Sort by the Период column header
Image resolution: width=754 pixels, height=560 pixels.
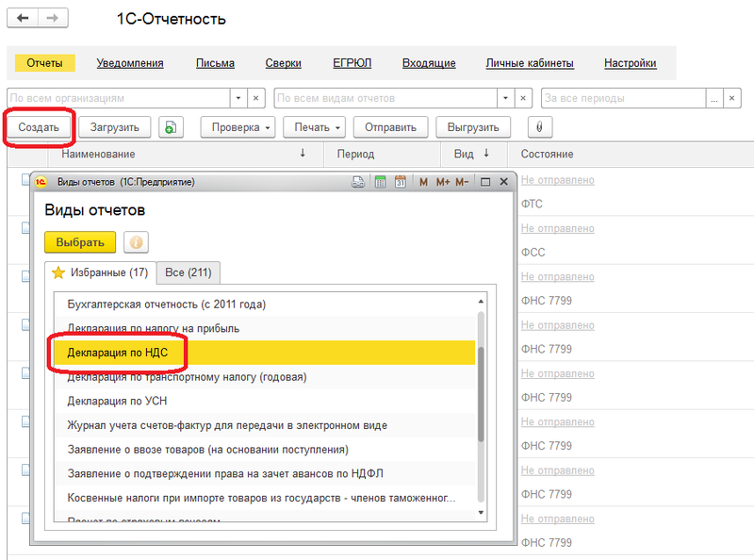pyautogui.click(x=383, y=154)
